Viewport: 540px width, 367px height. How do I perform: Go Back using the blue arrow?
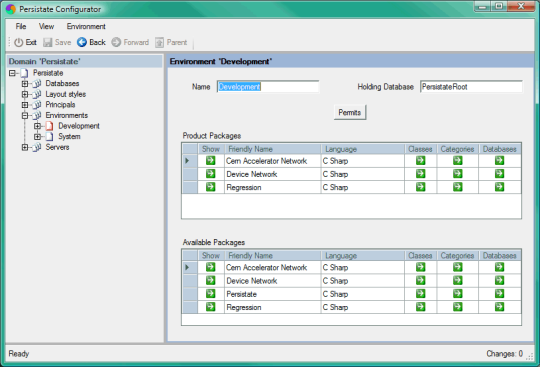point(91,42)
